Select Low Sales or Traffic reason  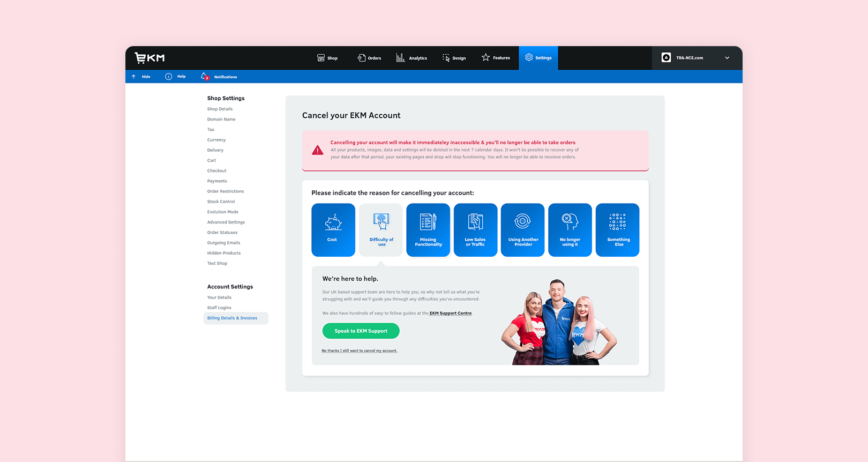point(475,230)
